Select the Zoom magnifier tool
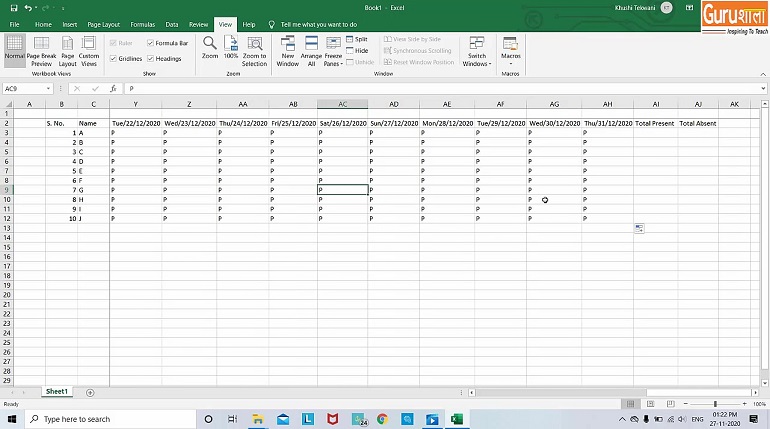The height and width of the screenshot is (429, 770). (209, 47)
